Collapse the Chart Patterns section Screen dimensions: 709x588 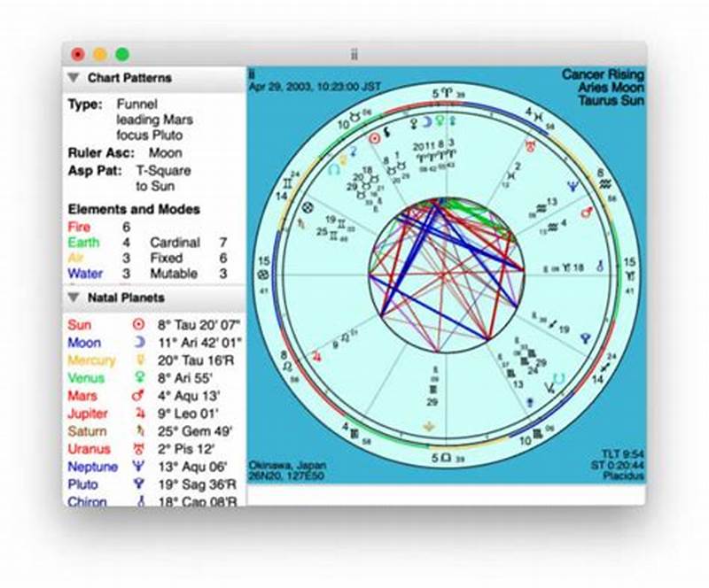tap(71, 77)
